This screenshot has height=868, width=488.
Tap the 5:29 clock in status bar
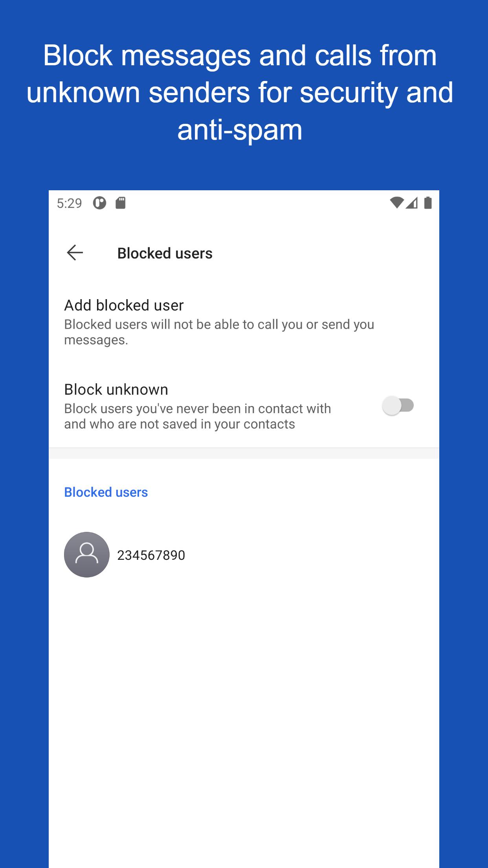pos(69,203)
